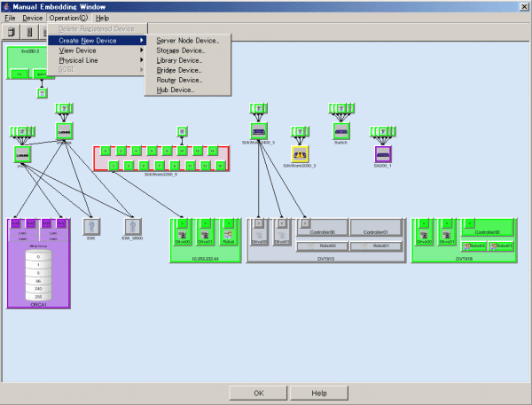The width and height of the screenshot is (532, 405).
Task: Click the ORCA1 label text
Action: [38, 305]
